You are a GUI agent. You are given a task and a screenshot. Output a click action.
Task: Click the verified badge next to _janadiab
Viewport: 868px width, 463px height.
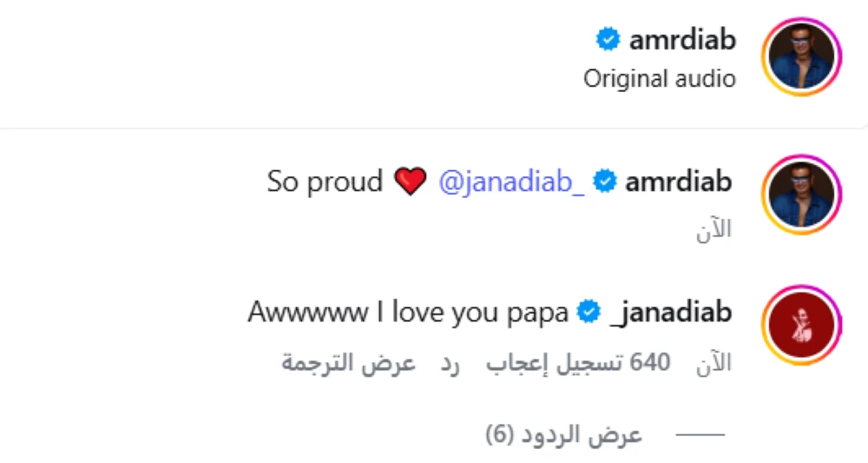coord(590,312)
